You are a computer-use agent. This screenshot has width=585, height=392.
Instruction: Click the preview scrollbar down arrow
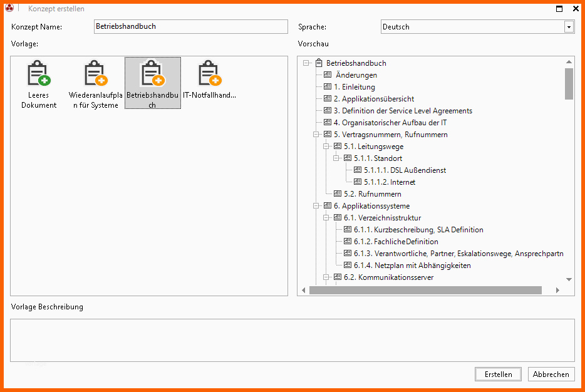(569, 279)
